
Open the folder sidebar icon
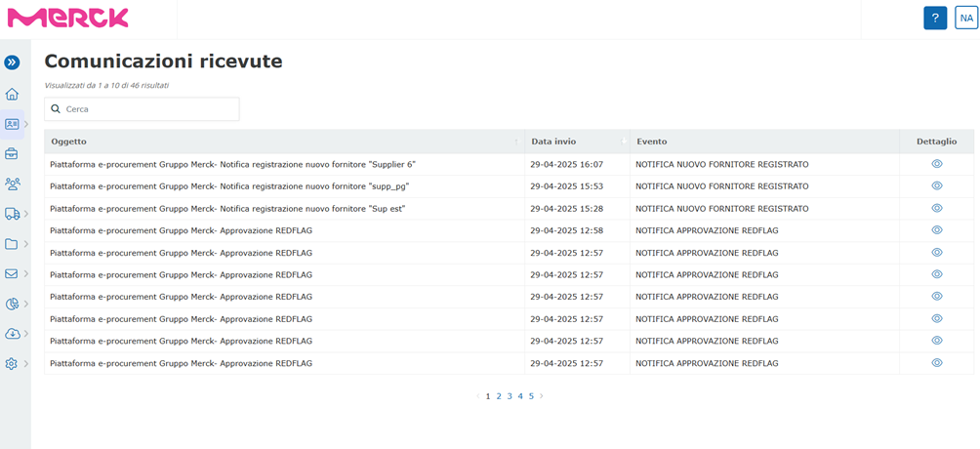(12, 244)
